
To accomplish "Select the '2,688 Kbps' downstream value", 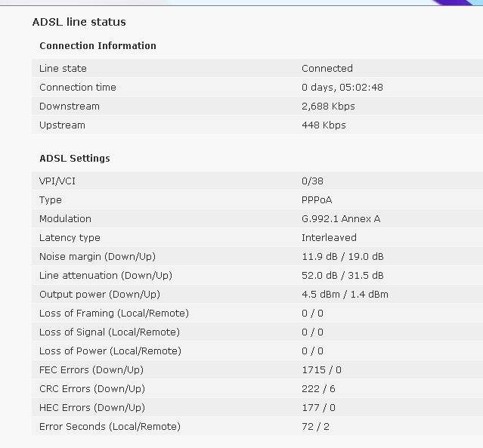I will (328, 107).
